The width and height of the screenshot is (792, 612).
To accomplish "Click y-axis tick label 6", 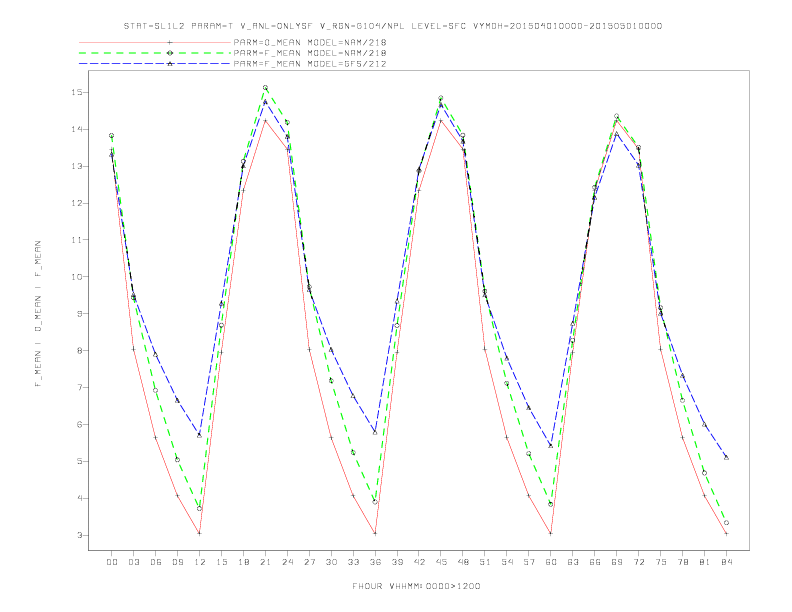I will 79,424.
